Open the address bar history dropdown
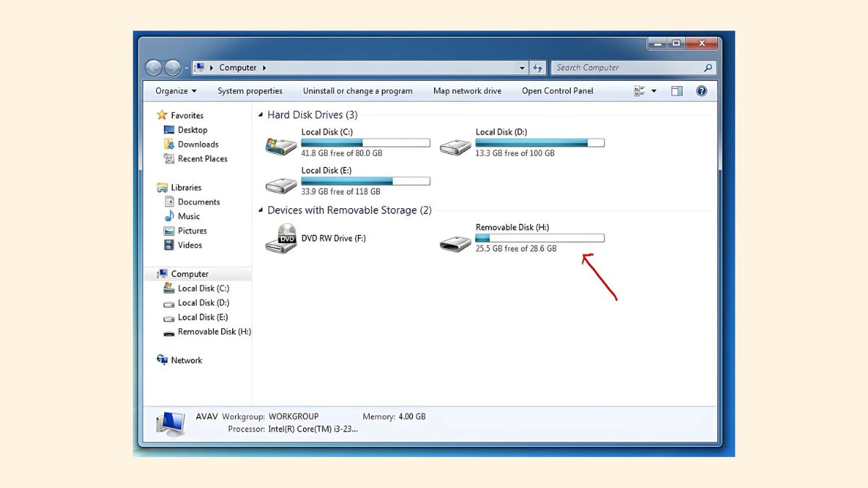The height and width of the screenshot is (488, 868). tap(522, 68)
